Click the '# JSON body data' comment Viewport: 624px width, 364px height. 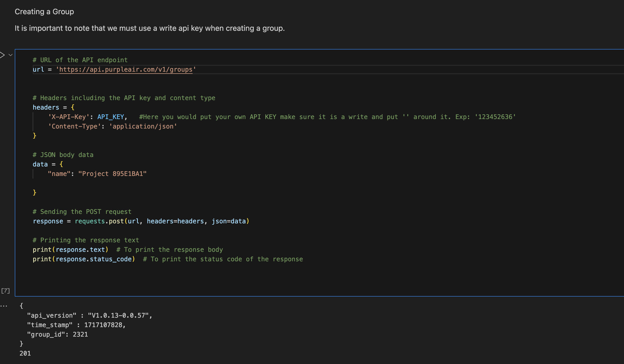coord(63,155)
